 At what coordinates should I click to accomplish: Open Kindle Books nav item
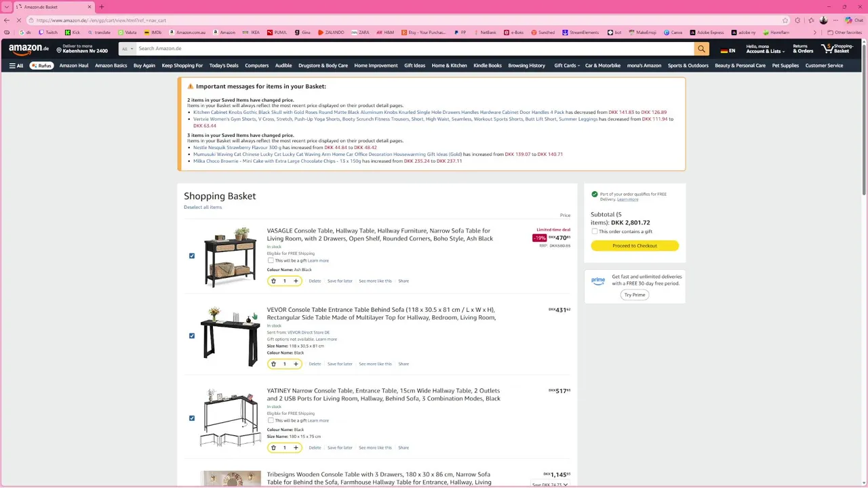[488, 66]
